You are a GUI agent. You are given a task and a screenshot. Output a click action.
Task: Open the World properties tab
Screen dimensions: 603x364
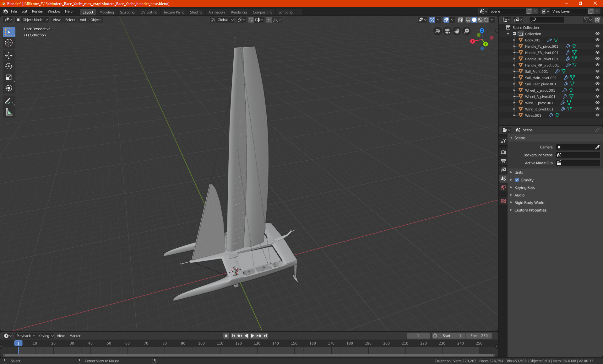[x=503, y=187]
